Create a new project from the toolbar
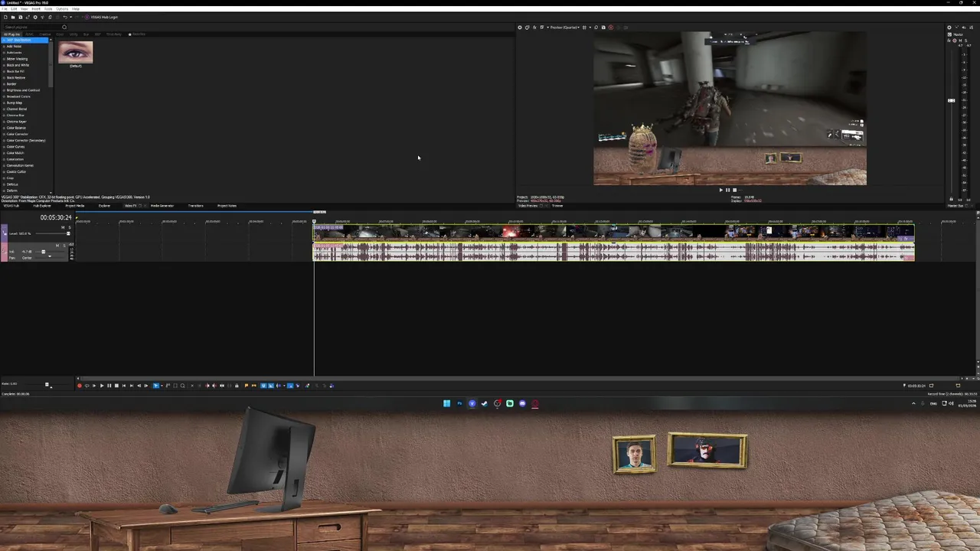Image resolution: width=980 pixels, height=551 pixels. tap(6, 17)
